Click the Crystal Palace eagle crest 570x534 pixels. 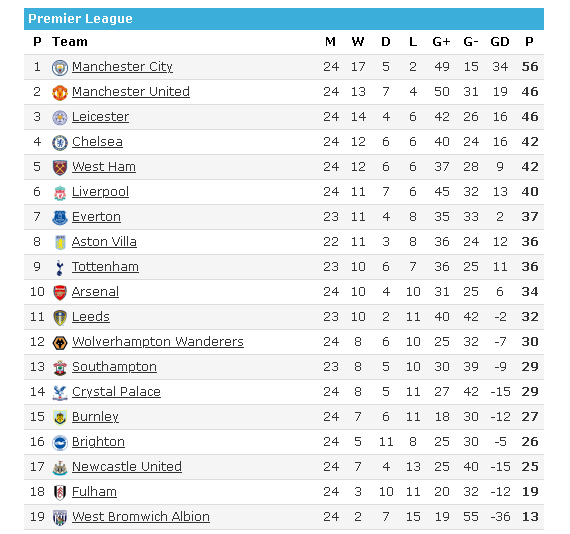60,393
